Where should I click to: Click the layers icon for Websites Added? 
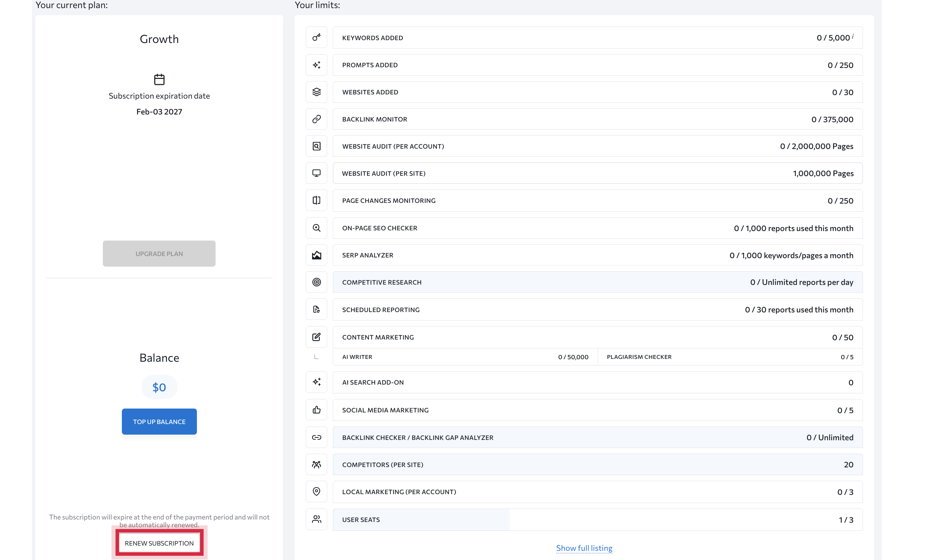[316, 92]
